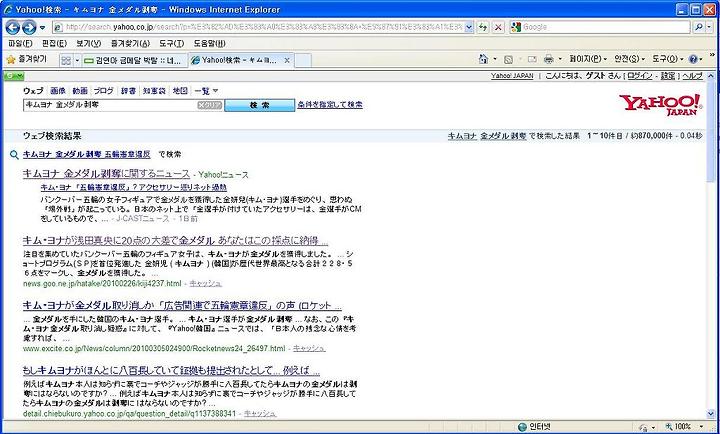Click the Home icon in command bar
This screenshot has height=434, width=720.
click(x=483, y=59)
